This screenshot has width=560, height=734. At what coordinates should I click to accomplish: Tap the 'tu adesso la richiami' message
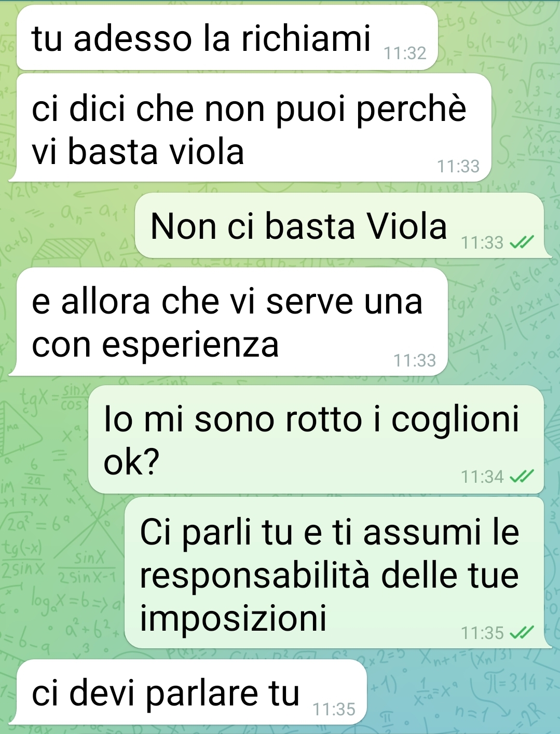[x=227, y=38]
